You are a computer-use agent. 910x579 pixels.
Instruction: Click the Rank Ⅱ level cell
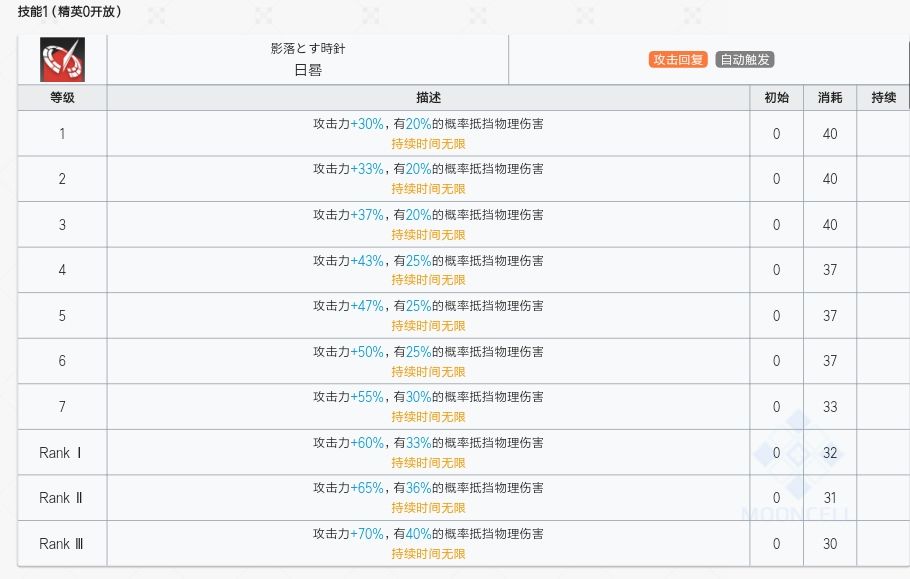tap(62, 498)
